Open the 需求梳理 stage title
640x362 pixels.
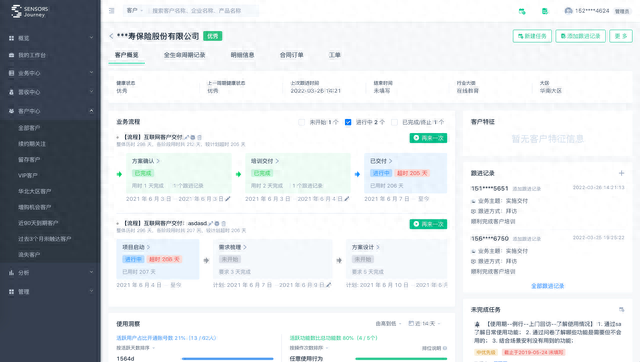coord(233,247)
